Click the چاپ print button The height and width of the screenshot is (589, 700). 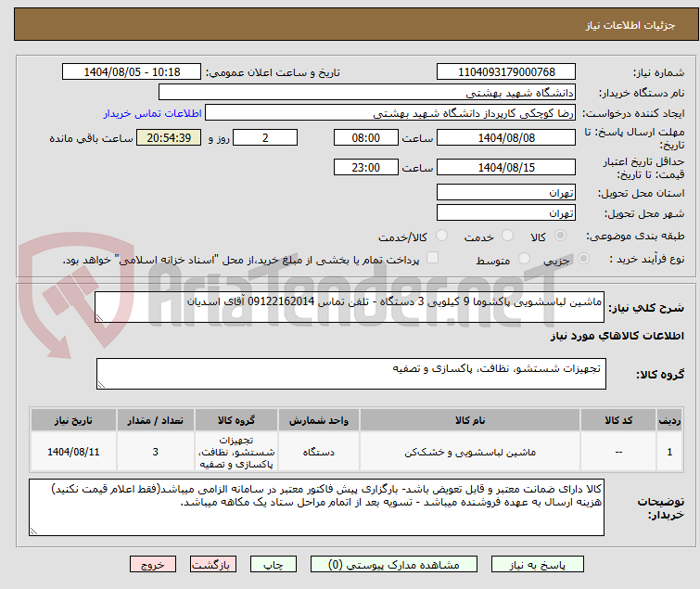(x=273, y=565)
